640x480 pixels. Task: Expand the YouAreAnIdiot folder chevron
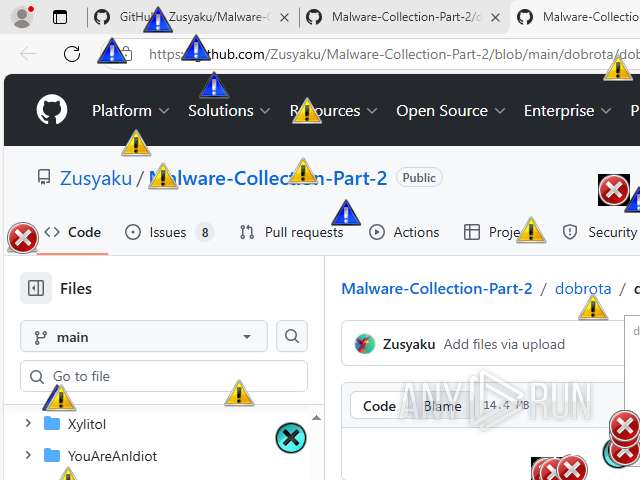28,455
